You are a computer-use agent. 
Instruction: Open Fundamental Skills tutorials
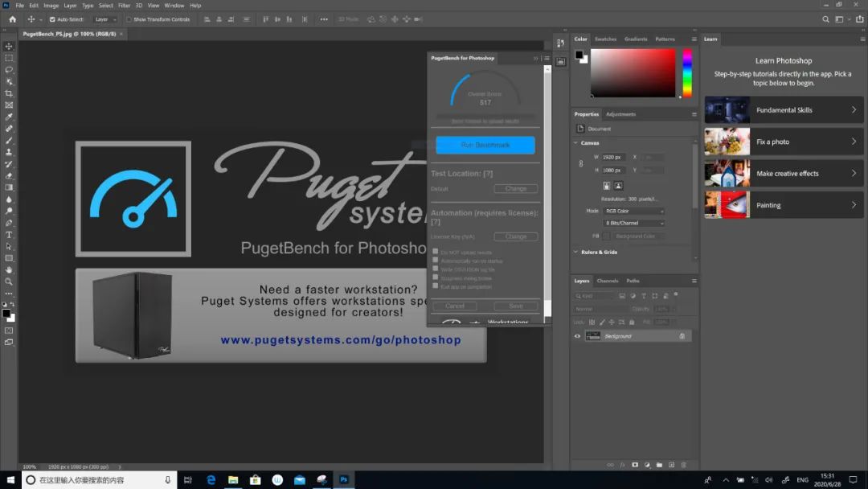pyautogui.click(x=784, y=110)
